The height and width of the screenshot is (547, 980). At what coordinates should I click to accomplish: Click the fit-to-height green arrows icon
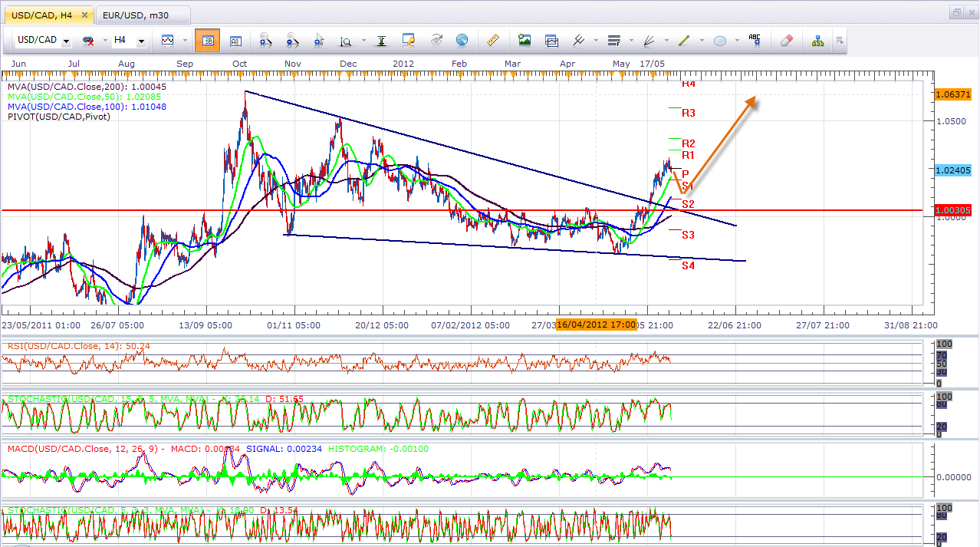[x=383, y=41]
